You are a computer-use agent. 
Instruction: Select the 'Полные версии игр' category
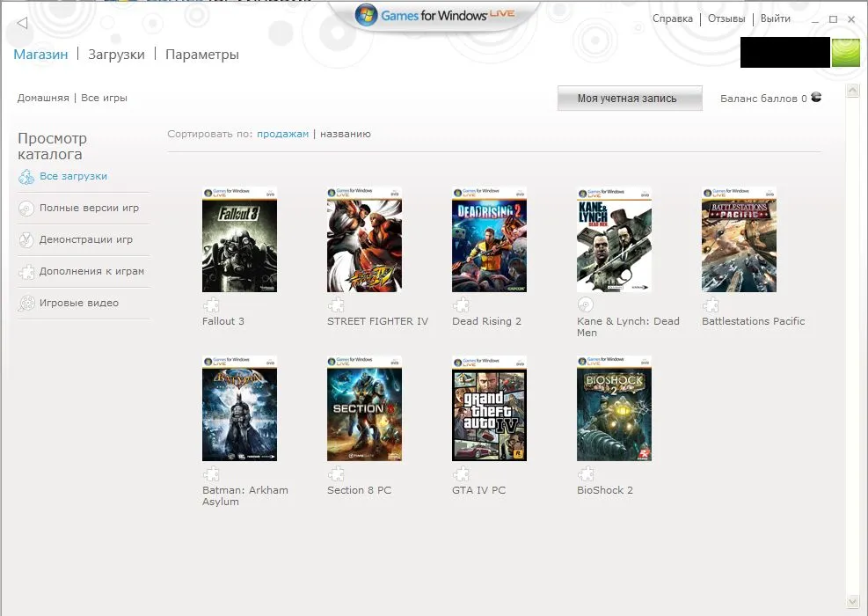point(89,208)
